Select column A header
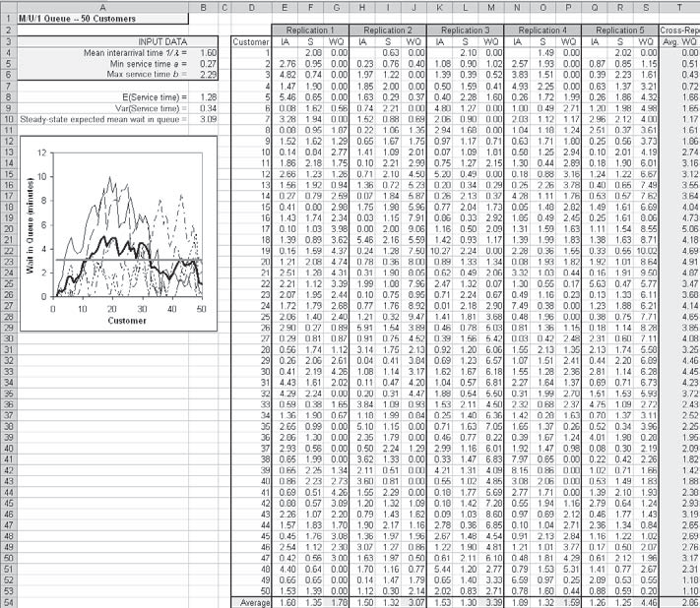Screen dimensions: 700x608 click(x=102, y=7)
